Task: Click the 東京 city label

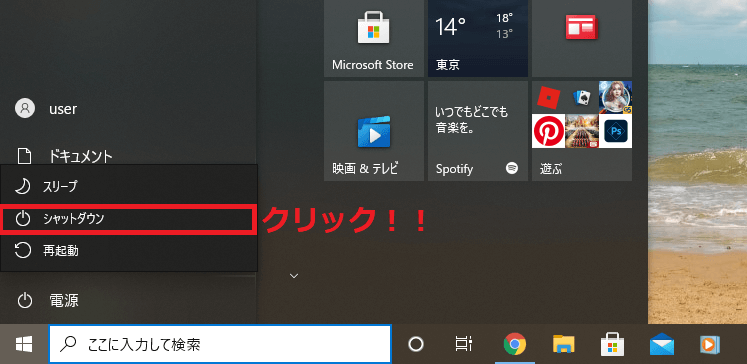Action: click(x=447, y=65)
